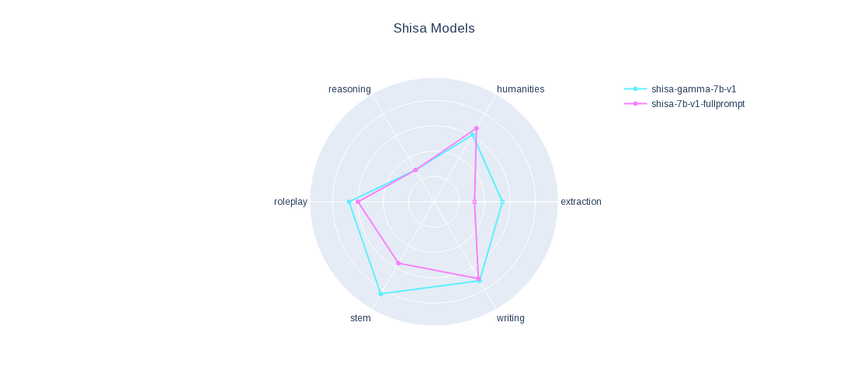
Task: Click magenta data point on extraction axis
Action: point(474,202)
